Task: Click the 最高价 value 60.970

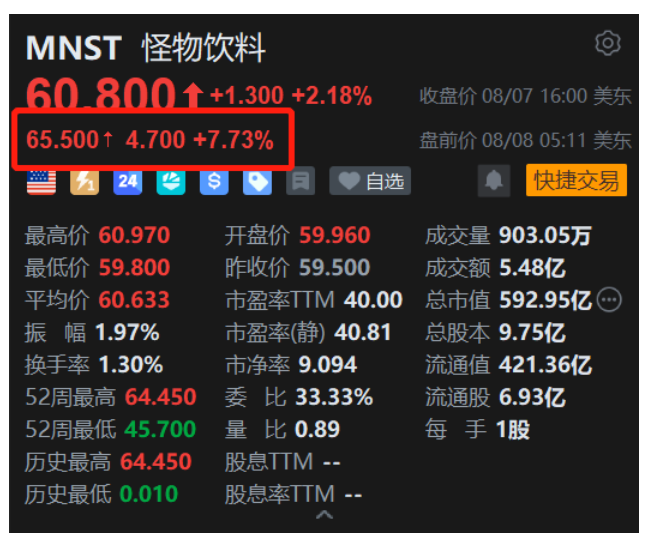Action: pos(134,235)
